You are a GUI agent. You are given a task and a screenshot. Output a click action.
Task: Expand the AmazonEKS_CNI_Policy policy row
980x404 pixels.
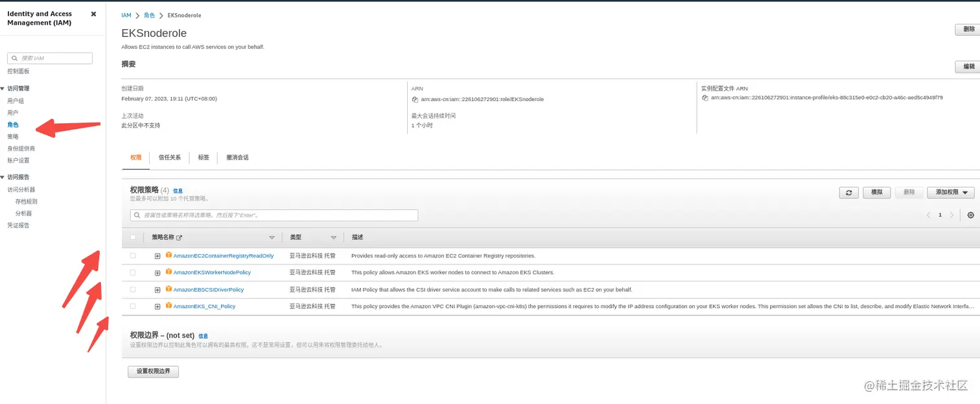(157, 307)
